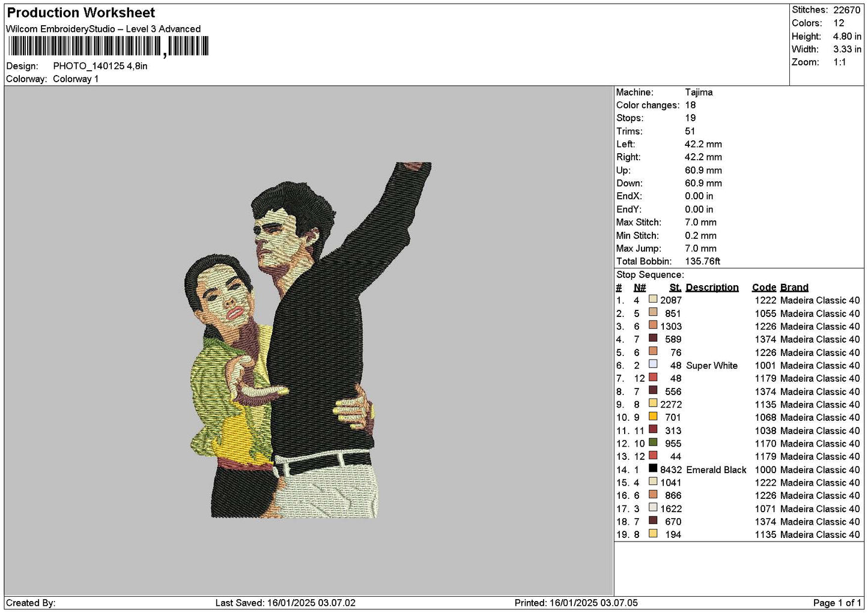Click the 'St.' column header
The image size is (868, 613).
click(675, 288)
